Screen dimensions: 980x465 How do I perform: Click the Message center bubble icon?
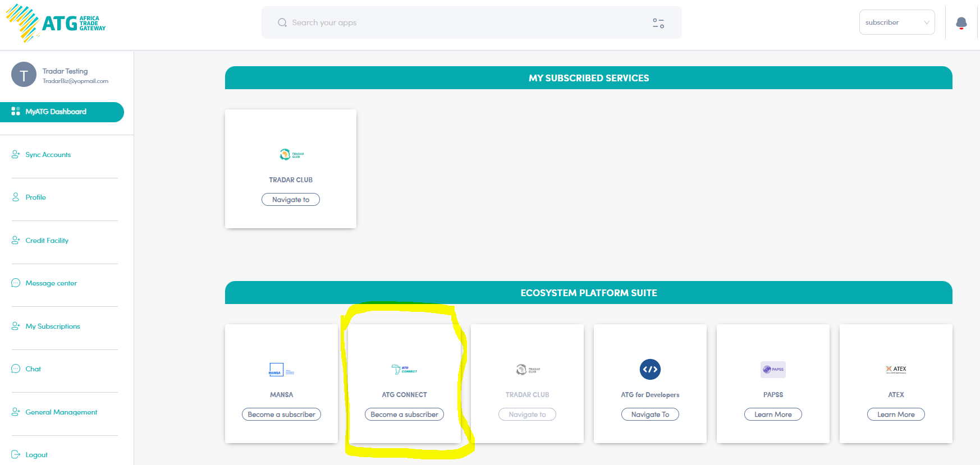click(x=16, y=283)
